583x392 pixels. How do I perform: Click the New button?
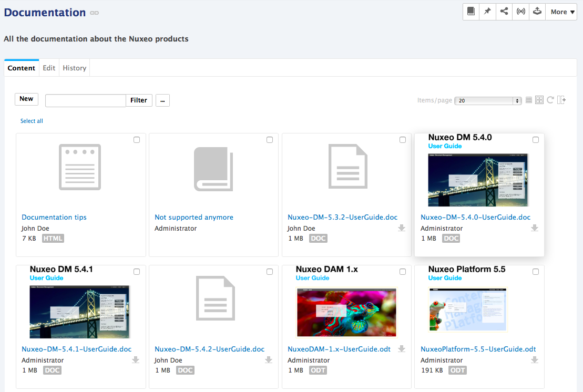point(26,99)
